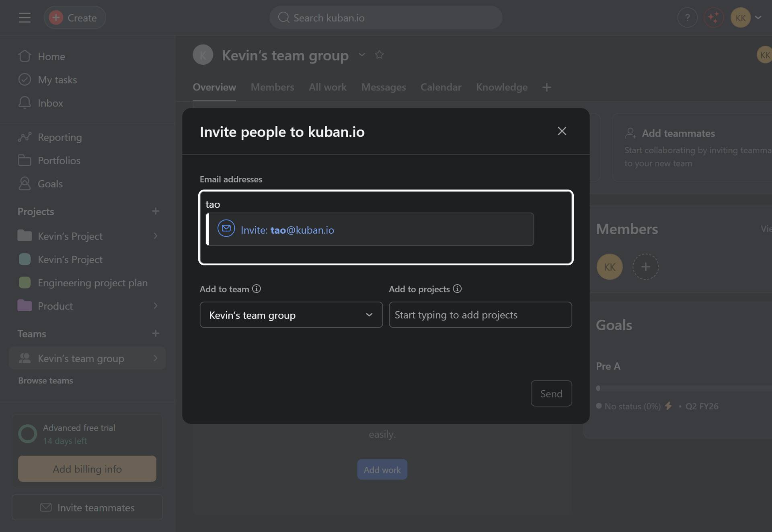Image resolution: width=772 pixels, height=532 pixels.
Task: Click the Add billing info button
Action: tap(87, 469)
